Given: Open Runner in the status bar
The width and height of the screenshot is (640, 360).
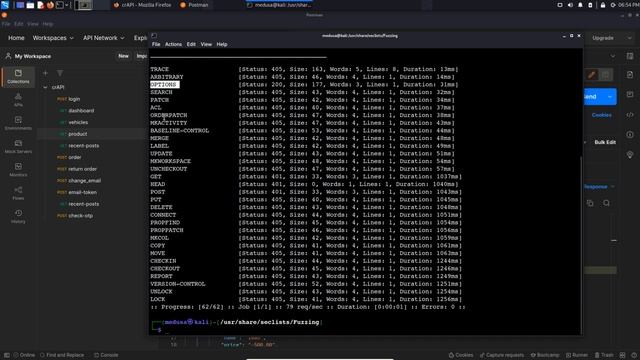Looking at the screenshot, I should click(x=577, y=355).
